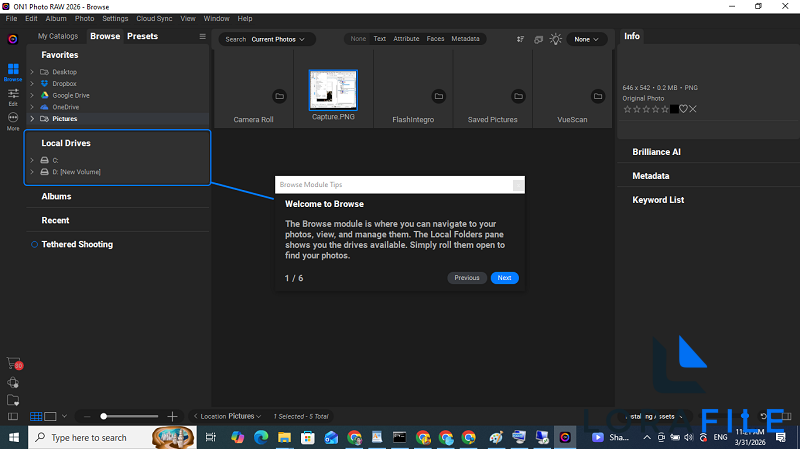Open the VueScan folder icon
Viewport: 800px width, 449px height.
click(598, 96)
